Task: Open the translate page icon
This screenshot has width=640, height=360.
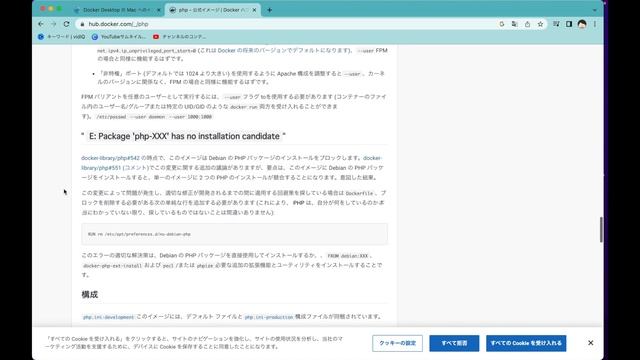Action: pos(514,24)
